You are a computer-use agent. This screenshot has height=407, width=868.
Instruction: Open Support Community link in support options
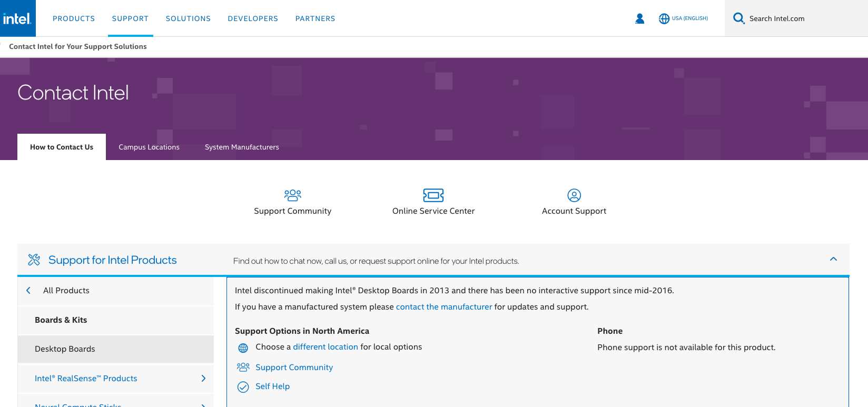coord(294,368)
